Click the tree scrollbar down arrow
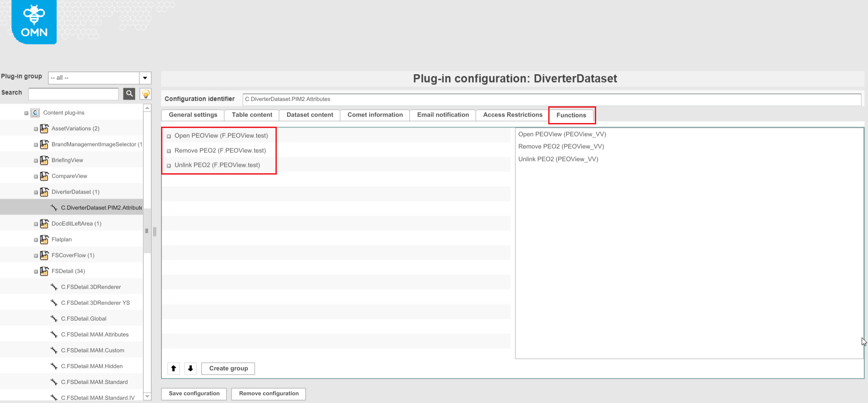 coord(147,397)
